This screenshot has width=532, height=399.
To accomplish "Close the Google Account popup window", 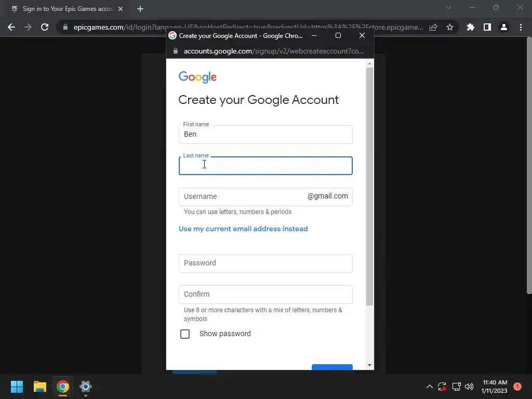I will click(362, 35).
